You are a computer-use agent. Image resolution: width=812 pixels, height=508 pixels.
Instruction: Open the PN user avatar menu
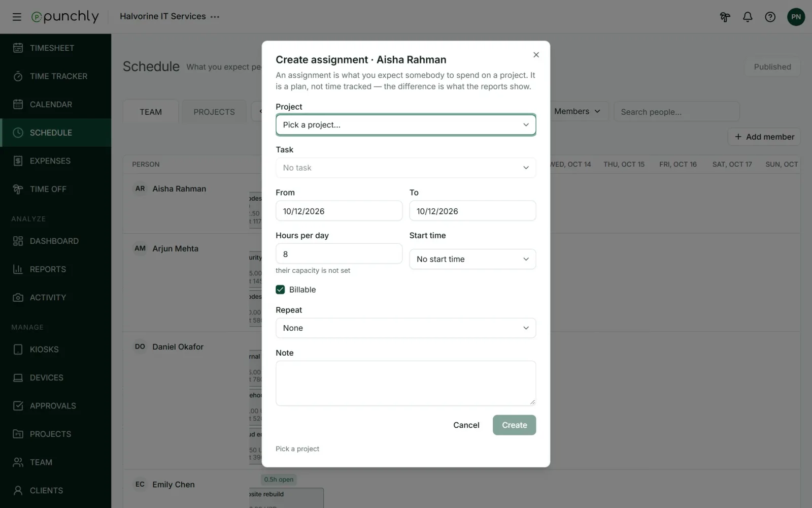coord(796,17)
